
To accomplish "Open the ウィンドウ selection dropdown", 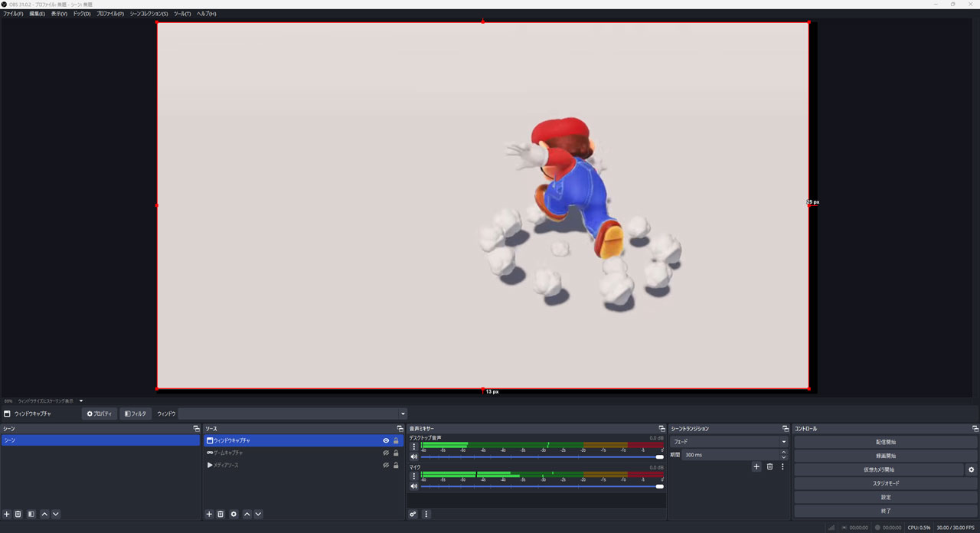I will [403, 414].
